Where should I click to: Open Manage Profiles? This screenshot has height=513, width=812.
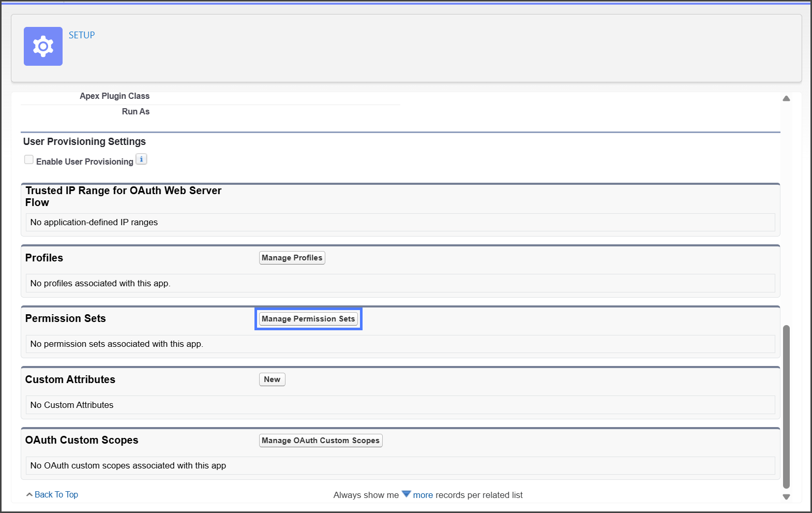pyautogui.click(x=292, y=258)
